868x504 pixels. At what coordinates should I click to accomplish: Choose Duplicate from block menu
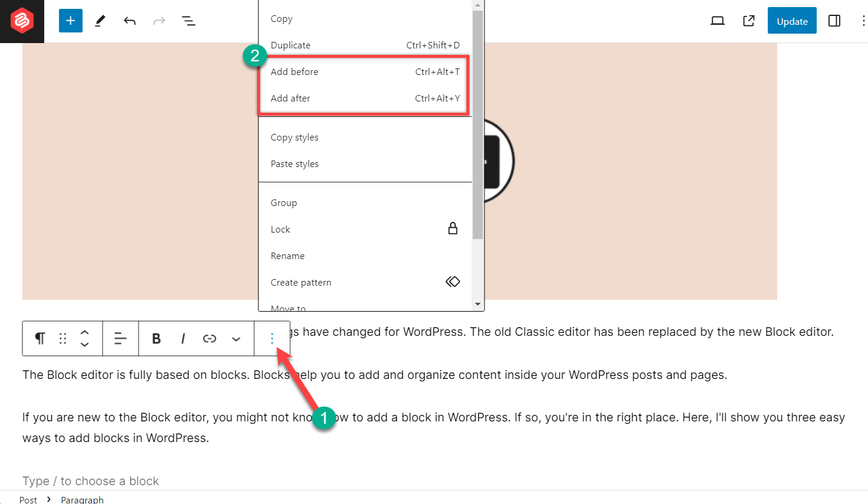(x=365, y=45)
